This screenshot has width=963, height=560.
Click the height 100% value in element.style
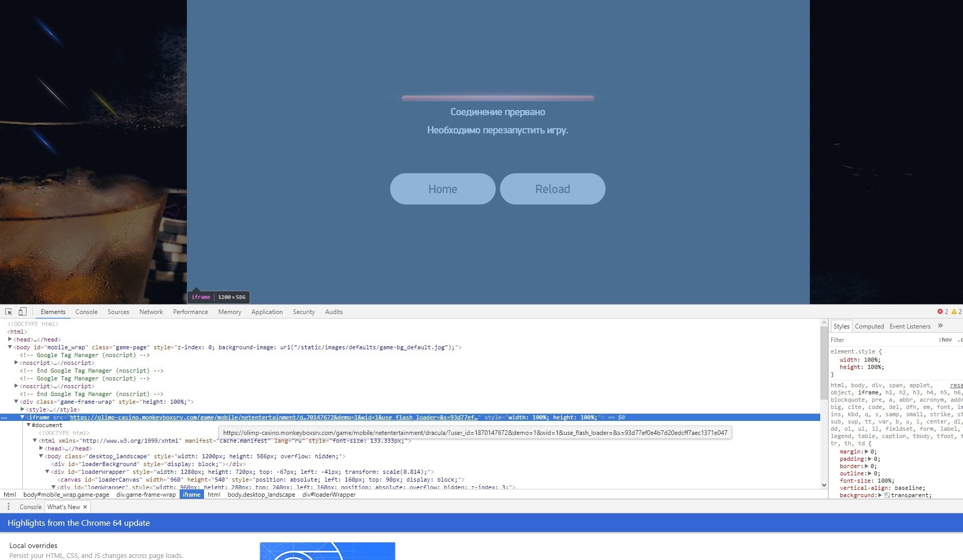pyautogui.click(x=874, y=367)
